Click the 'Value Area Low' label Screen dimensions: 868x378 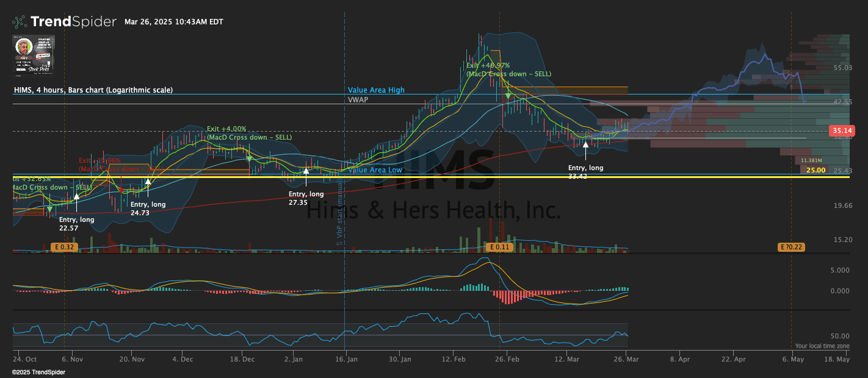point(375,170)
